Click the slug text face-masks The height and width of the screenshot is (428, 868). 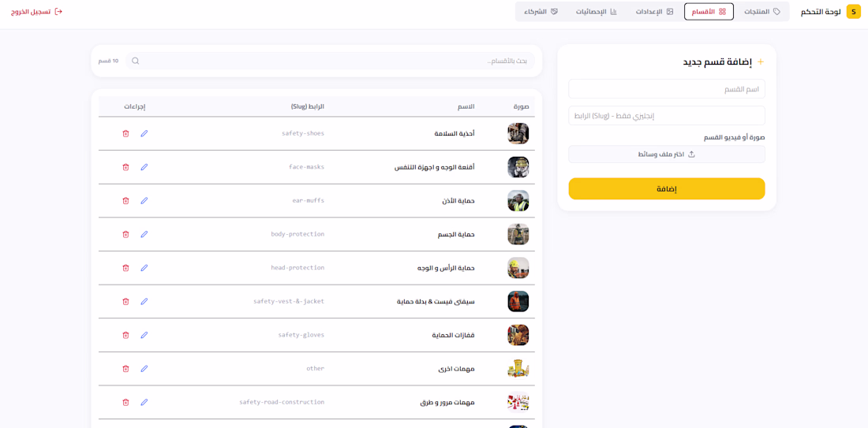pyautogui.click(x=307, y=167)
